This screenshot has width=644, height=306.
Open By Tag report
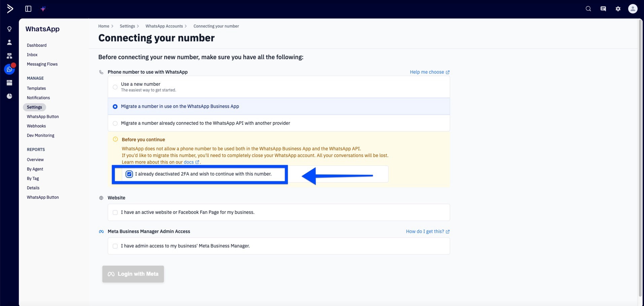pyautogui.click(x=33, y=179)
